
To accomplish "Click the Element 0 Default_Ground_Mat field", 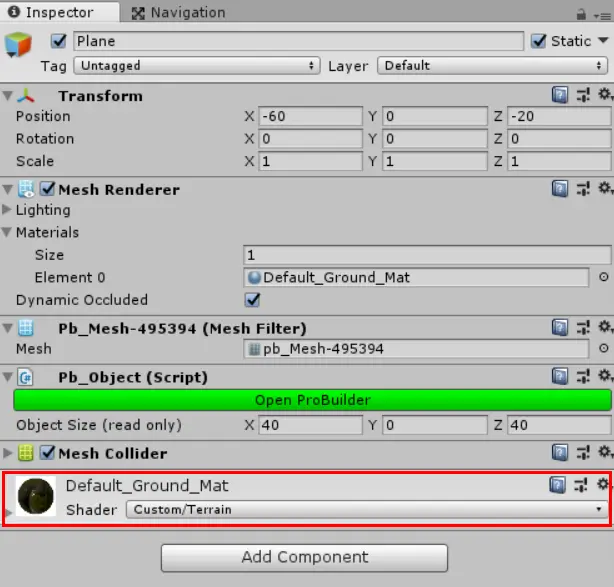I will click(416, 277).
